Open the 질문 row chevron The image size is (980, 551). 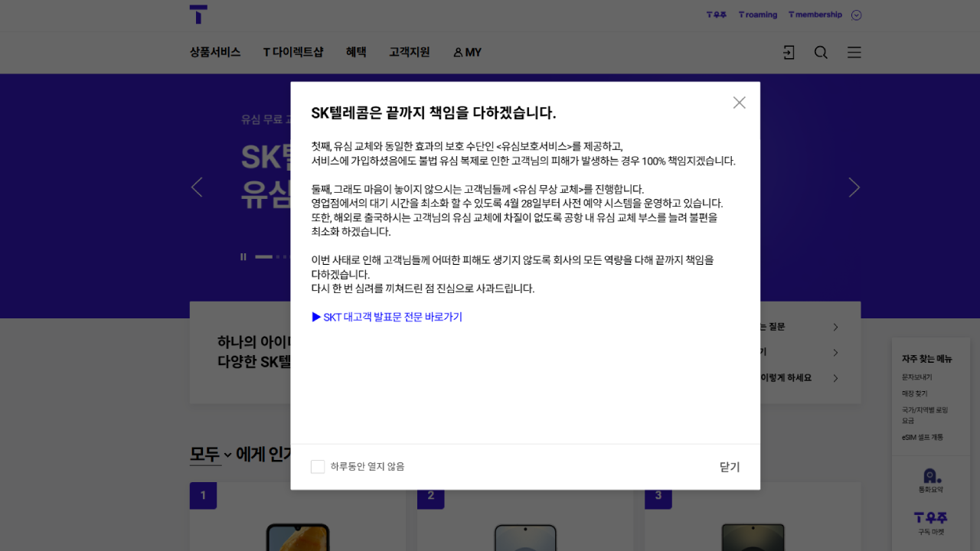point(835,327)
